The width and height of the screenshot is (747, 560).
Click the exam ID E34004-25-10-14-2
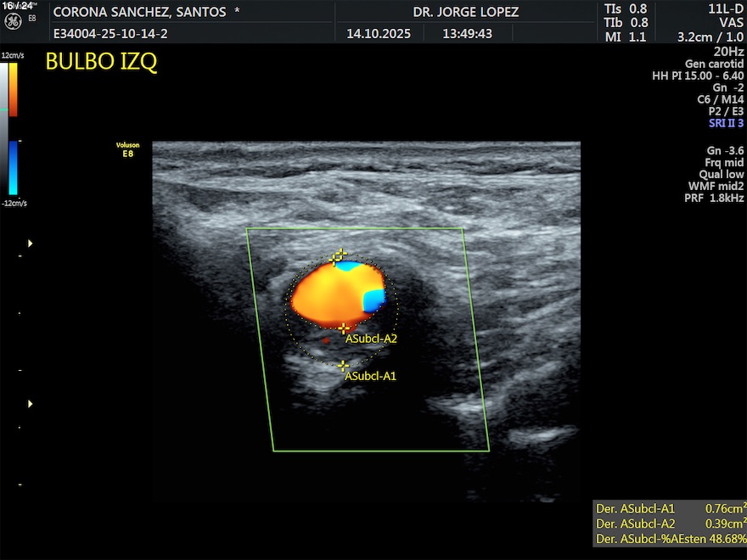110,34
